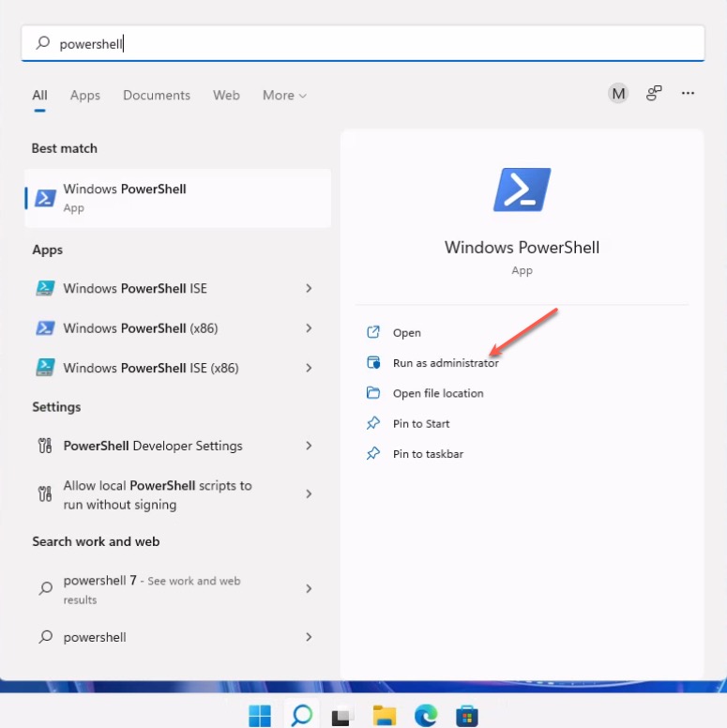
Task: Open File Explorer from the taskbar
Action: (x=385, y=716)
